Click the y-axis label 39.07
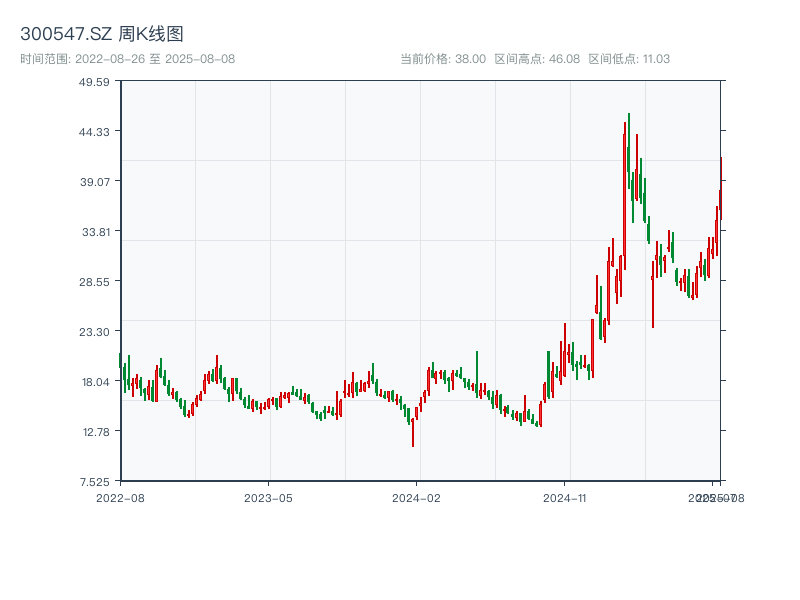Screen dimensions: 800x600 (94, 182)
